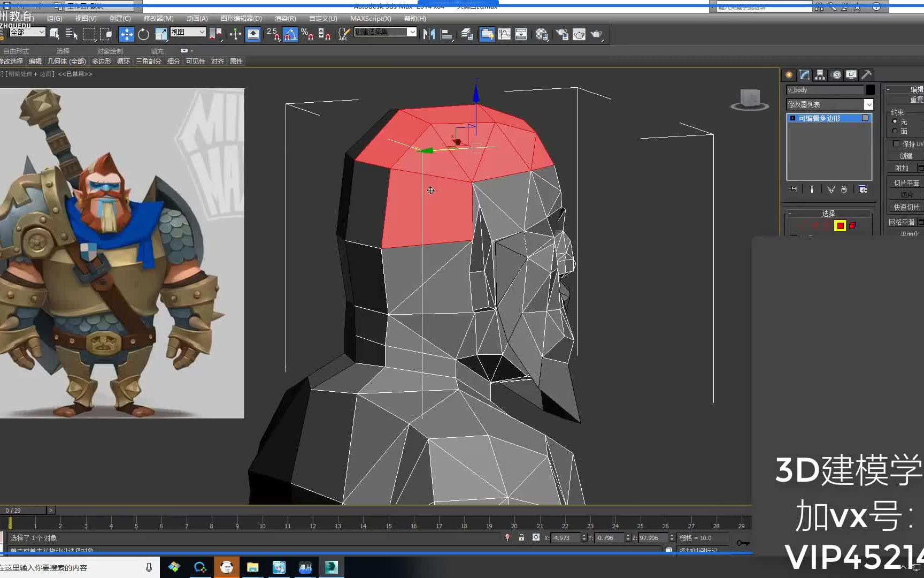Activate Select and Rotate tool
The height and width of the screenshot is (578, 924).
pos(143,34)
